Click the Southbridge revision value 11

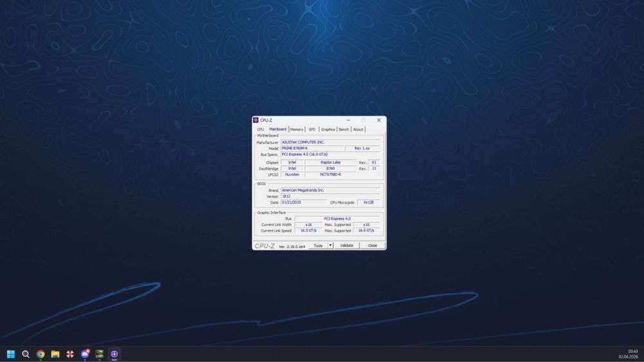[374, 169]
